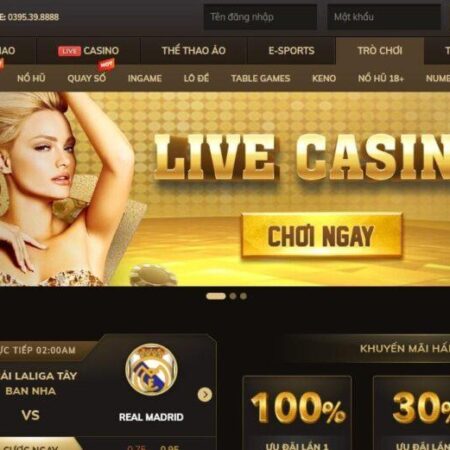
Task: Open Table Games category
Action: 261,78
